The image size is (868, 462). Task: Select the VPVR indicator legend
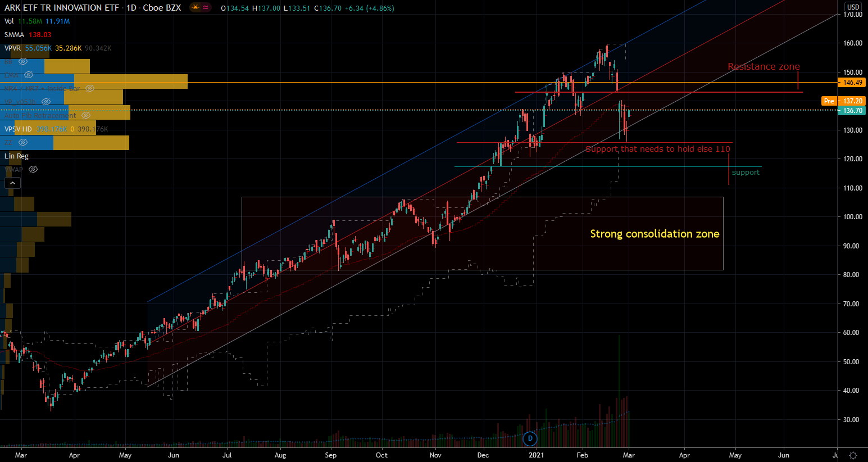[13, 48]
